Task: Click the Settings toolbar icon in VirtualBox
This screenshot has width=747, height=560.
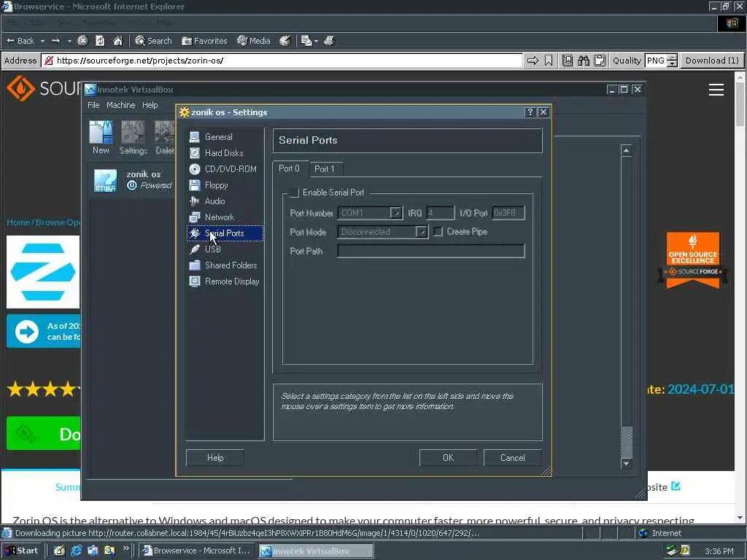Action: [x=133, y=138]
